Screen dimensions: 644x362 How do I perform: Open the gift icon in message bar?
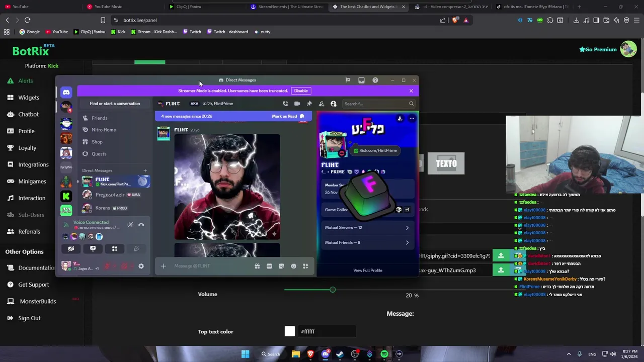pyautogui.click(x=257, y=266)
